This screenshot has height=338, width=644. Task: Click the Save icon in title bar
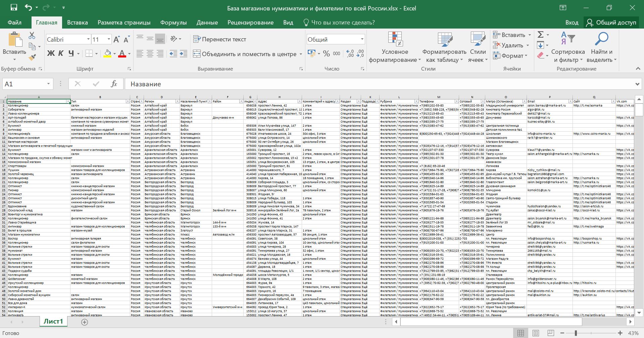[14, 8]
